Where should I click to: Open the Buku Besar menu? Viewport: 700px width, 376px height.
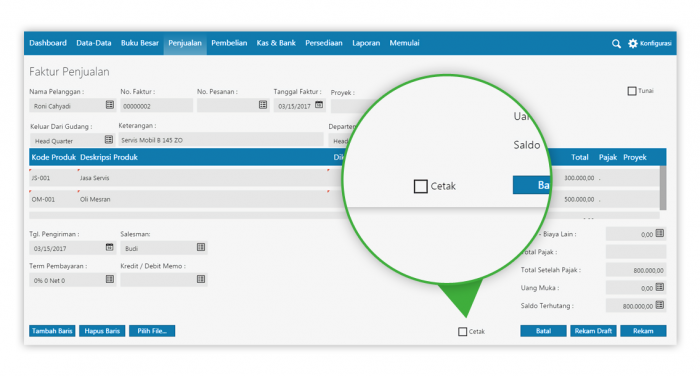pos(140,43)
